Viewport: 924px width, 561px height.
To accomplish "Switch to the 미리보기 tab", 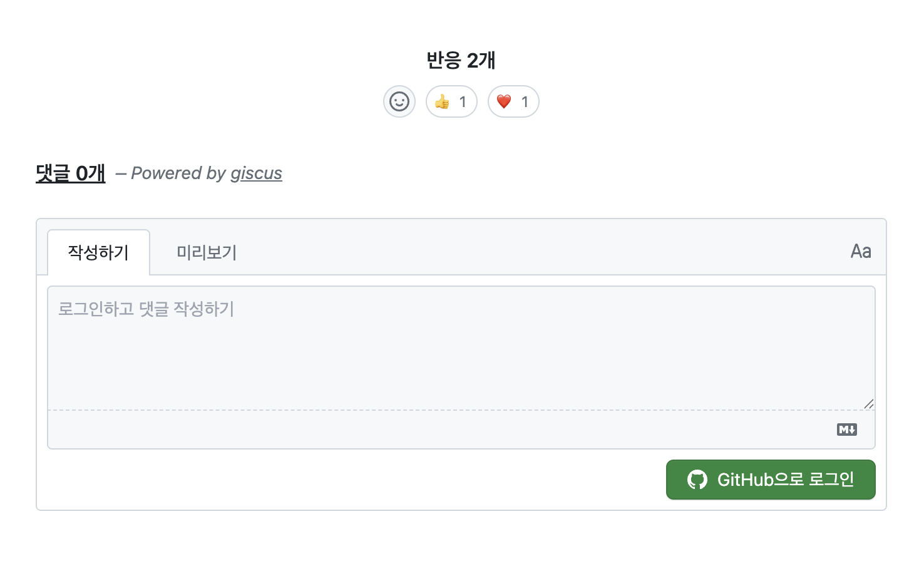I will (x=207, y=252).
